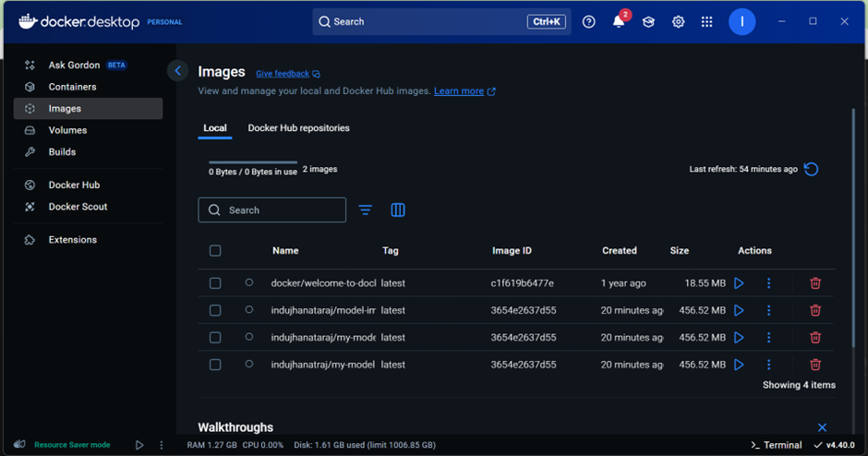This screenshot has height=456, width=868.
Task: Click the Tag column header
Action: click(391, 251)
